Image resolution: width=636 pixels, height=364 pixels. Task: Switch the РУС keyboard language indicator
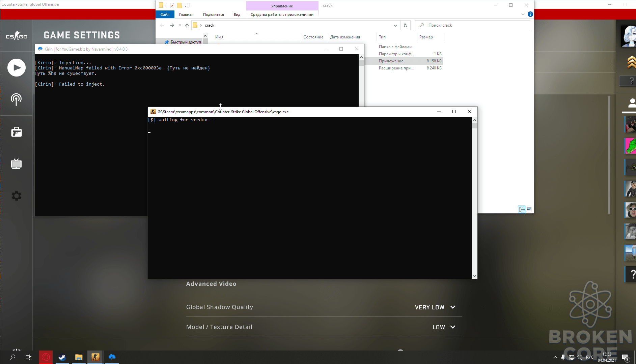pyautogui.click(x=589, y=357)
